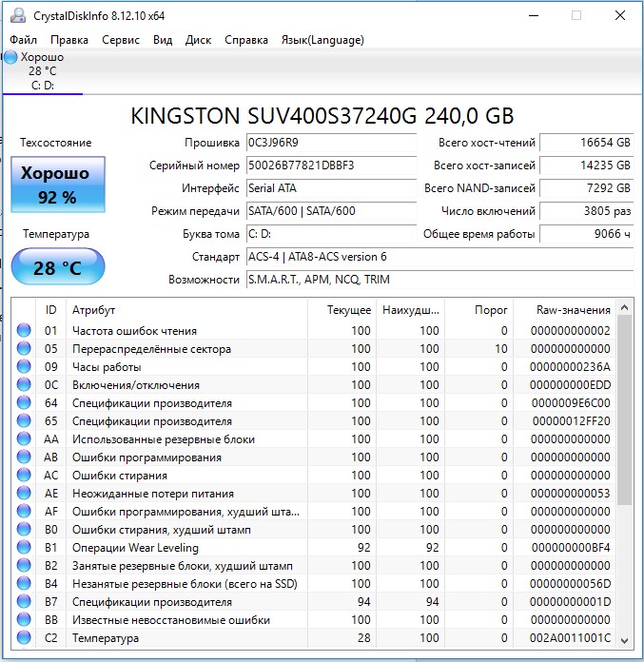
Task: Click the Всего хост-чтений value 16654 GB
Action: click(x=587, y=143)
